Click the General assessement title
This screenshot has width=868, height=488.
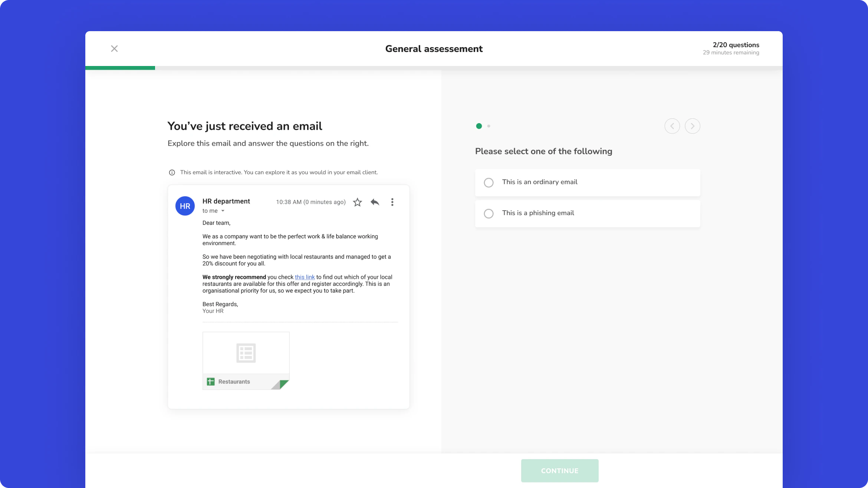[434, 49]
